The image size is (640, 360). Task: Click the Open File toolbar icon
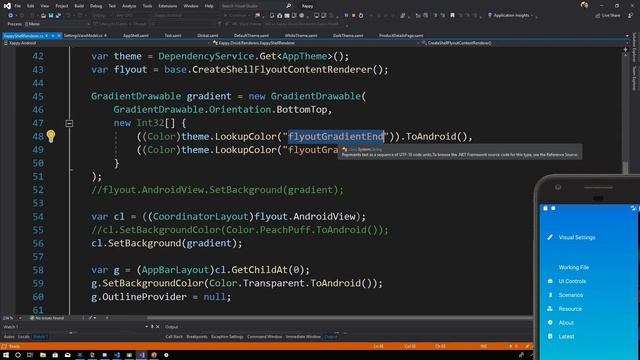click(43, 16)
